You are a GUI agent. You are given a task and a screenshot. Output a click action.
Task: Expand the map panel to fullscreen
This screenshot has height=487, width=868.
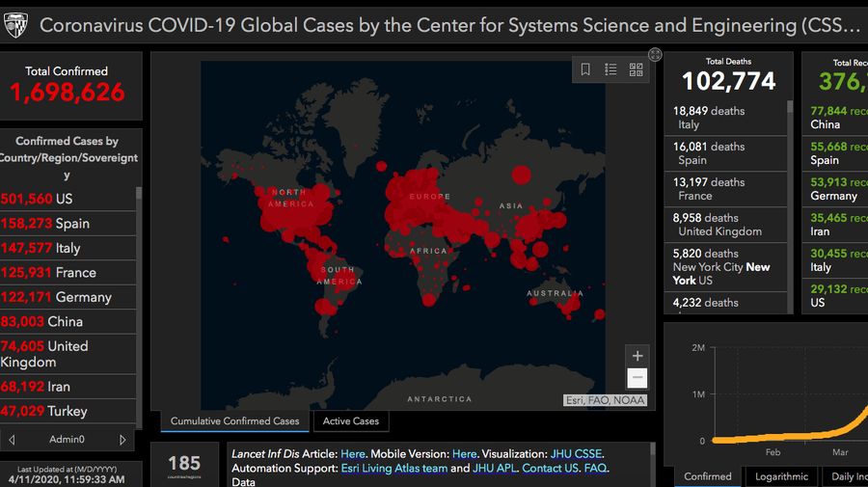click(x=655, y=54)
